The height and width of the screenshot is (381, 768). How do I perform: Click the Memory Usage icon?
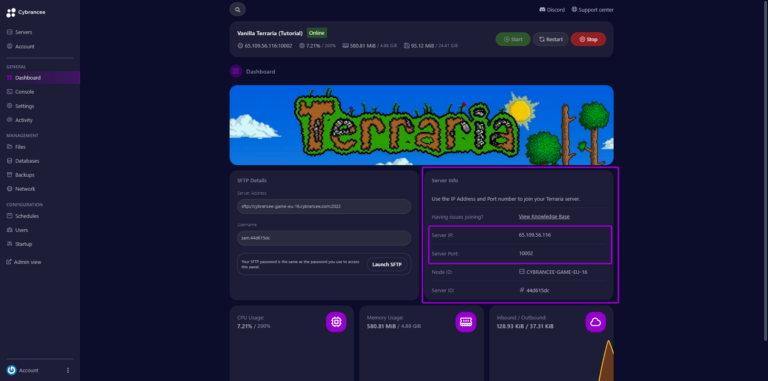coord(466,322)
